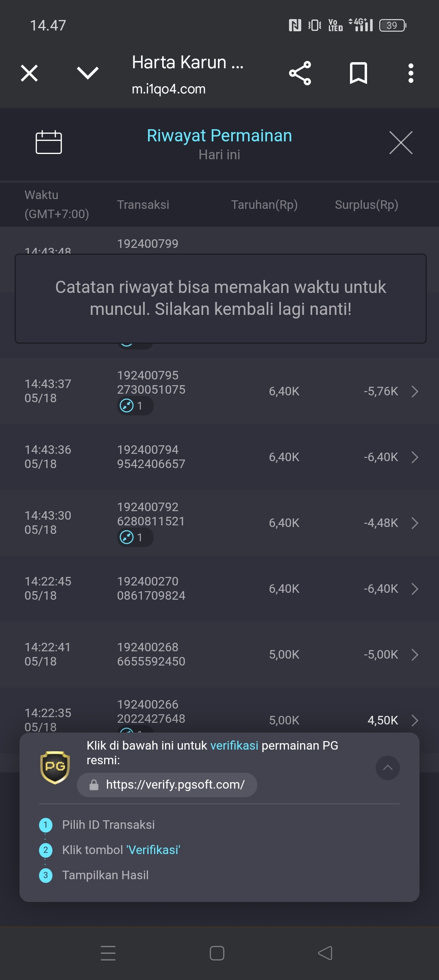Screen dimensions: 439x980
Task: Expand the browser page dropdown chevron
Action: pos(88,73)
